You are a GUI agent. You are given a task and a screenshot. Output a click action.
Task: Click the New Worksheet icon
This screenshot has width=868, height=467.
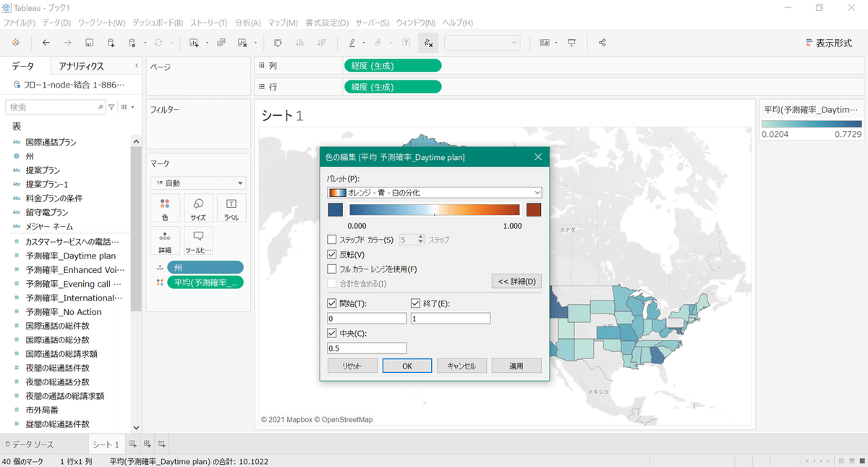[x=194, y=43]
